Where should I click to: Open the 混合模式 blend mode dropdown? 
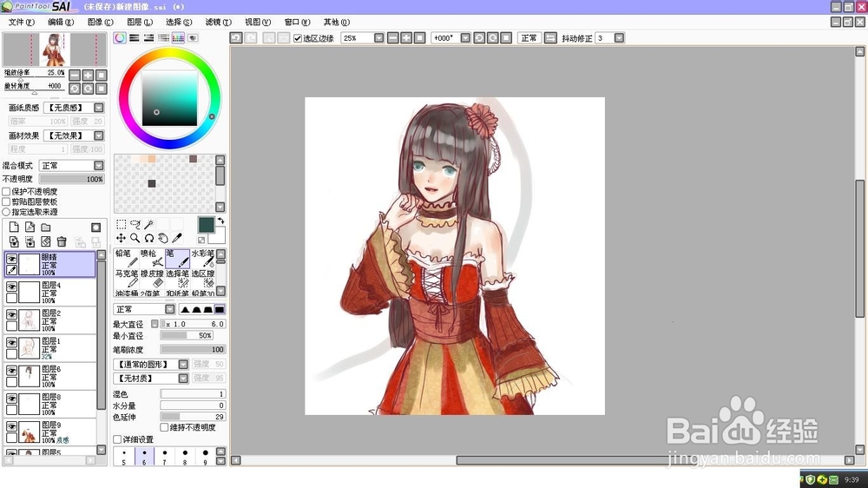coord(99,166)
